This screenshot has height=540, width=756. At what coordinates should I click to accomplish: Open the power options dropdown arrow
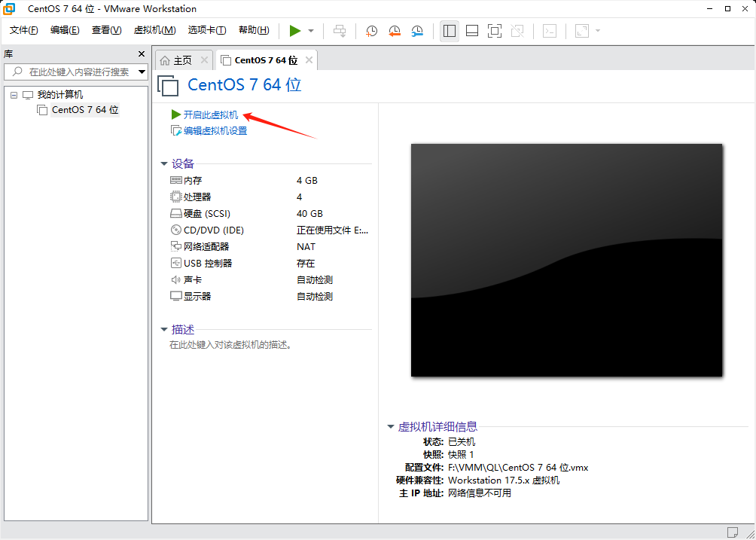pyautogui.click(x=311, y=31)
